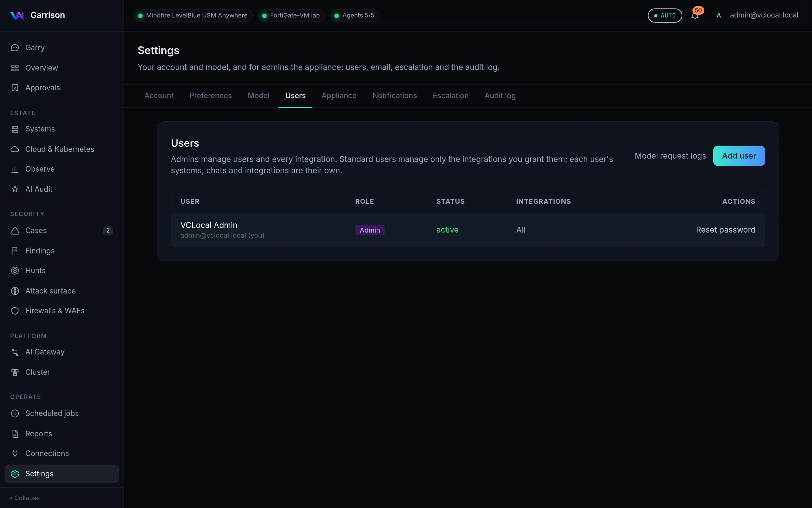Click the Hunts target icon
Viewport: 812px width, 508px height.
tap(15, 270)
